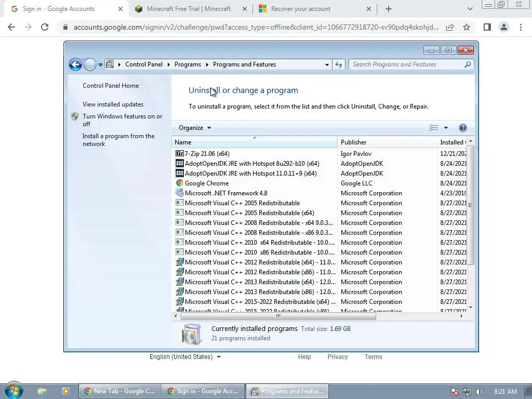Click the refresh button beside address bar
The width and height of the screenshot is (532, 399).
[x=339, y=64]
